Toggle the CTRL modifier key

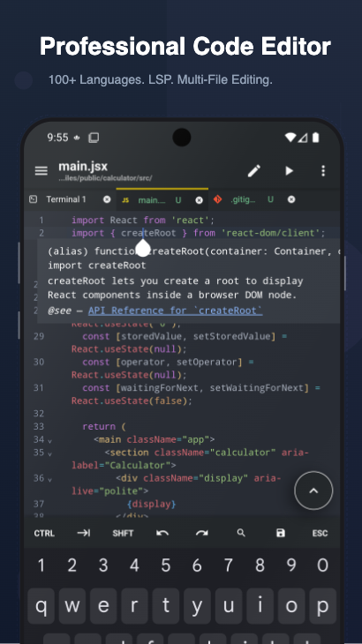click(44, 533)
